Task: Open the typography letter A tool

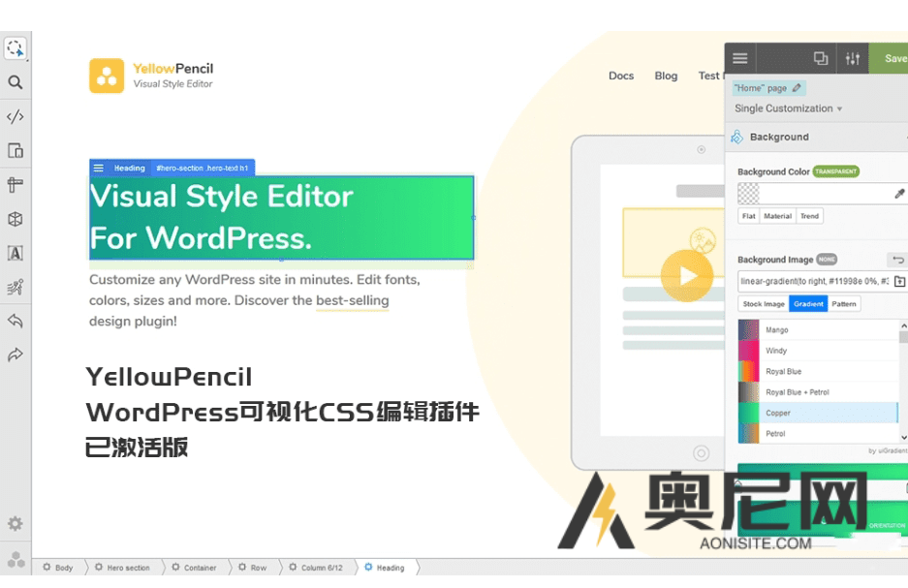Action: coord(16,253)
